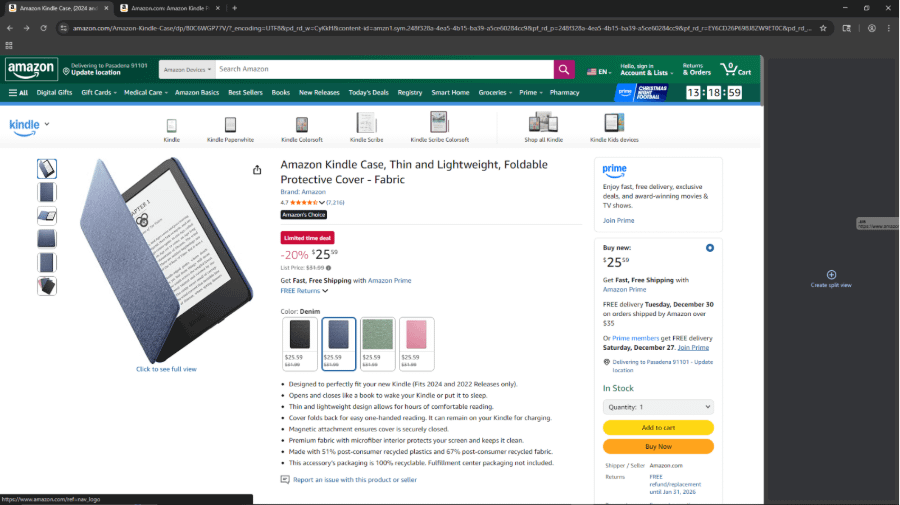This screenshot has height=505, width=900.
Task: Reload the page
Action: point(43,28)
